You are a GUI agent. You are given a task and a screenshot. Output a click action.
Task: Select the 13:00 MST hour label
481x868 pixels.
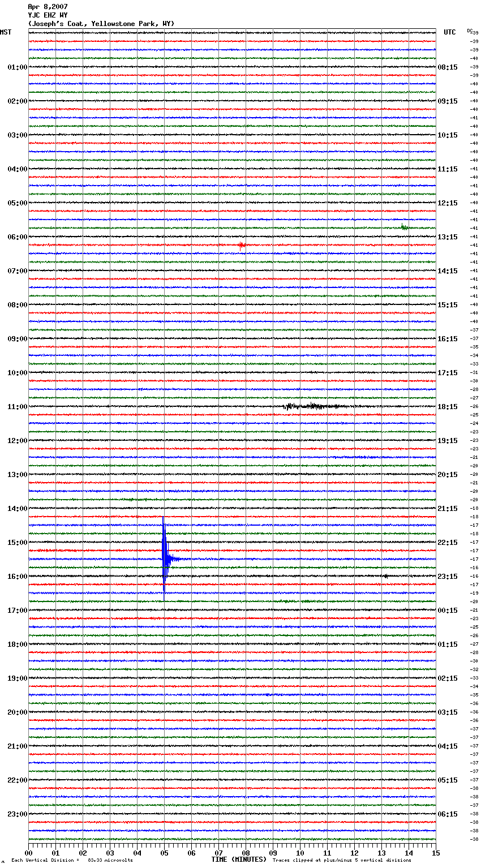point(18,475)
